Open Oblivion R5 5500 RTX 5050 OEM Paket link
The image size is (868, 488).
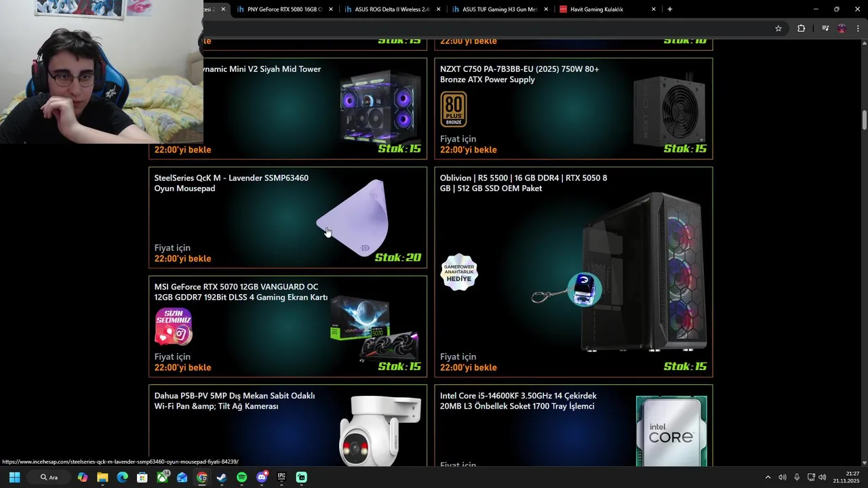(524, 183)
